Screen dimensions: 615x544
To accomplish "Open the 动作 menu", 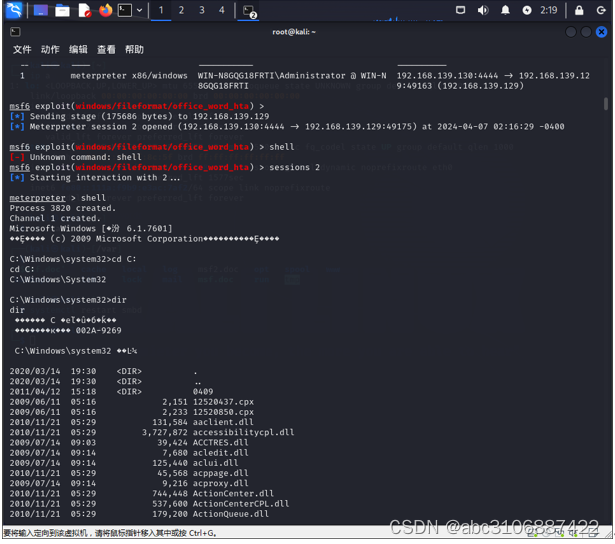I will pos(50,49).
